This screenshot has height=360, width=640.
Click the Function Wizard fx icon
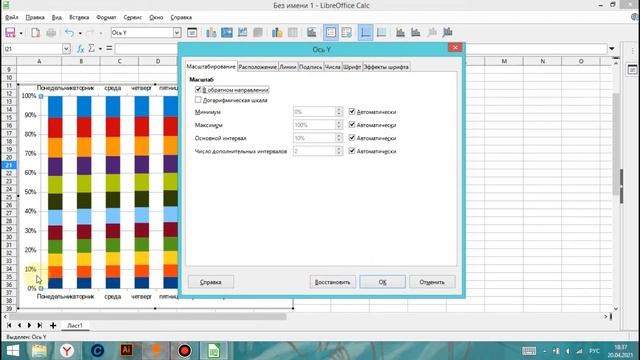pos(80,49)
